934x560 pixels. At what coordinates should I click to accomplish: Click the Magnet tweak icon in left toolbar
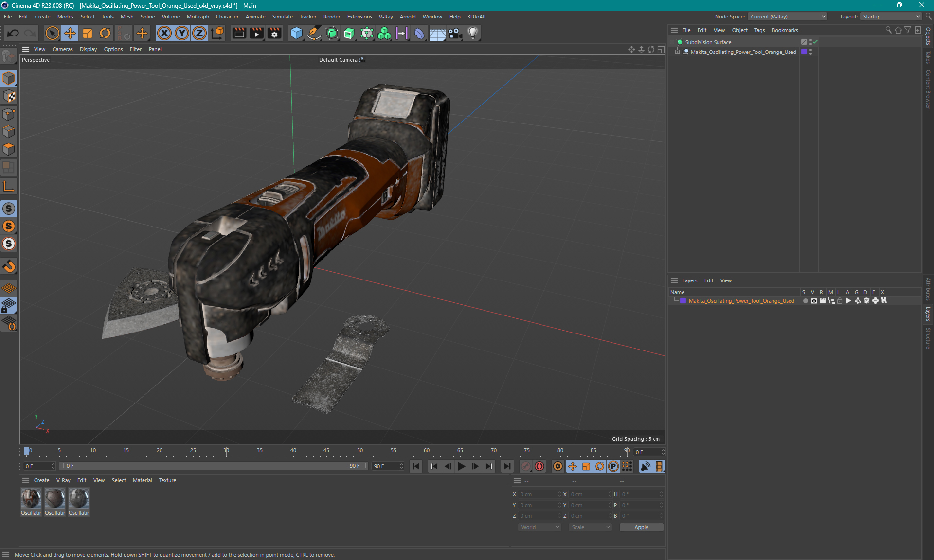click(9, 266)
